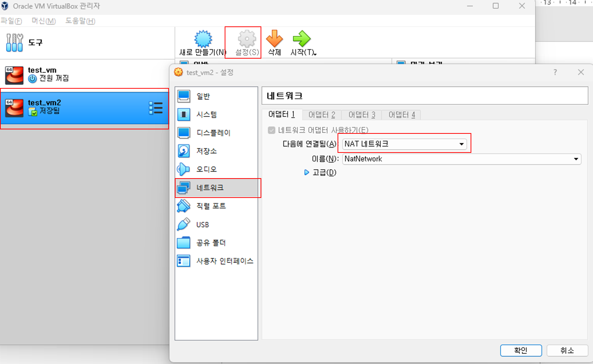Select the test_vm machine icon
This screenshot has width=593, height=364.
(x=14, y=75)
